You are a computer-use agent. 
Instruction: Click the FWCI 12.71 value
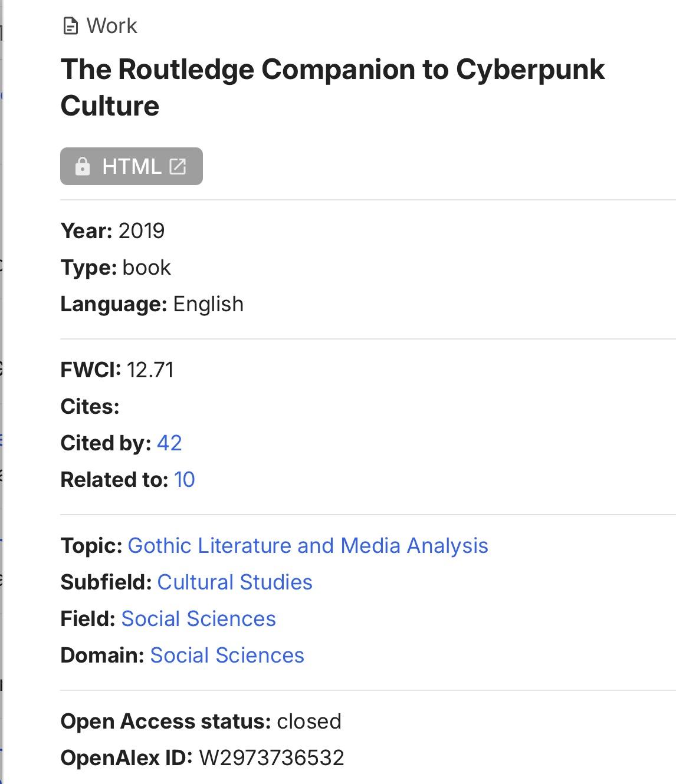tap(150, 370)
